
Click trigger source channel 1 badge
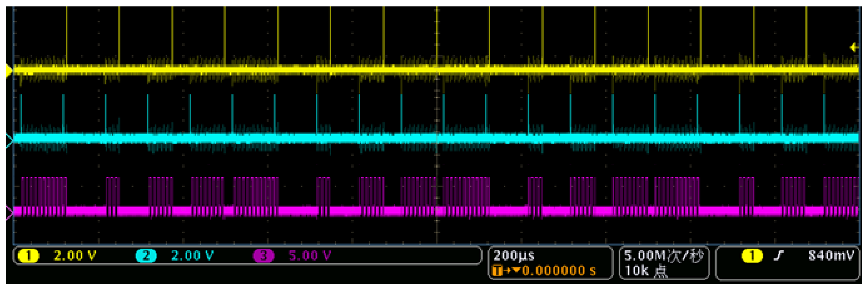(752, 256)
